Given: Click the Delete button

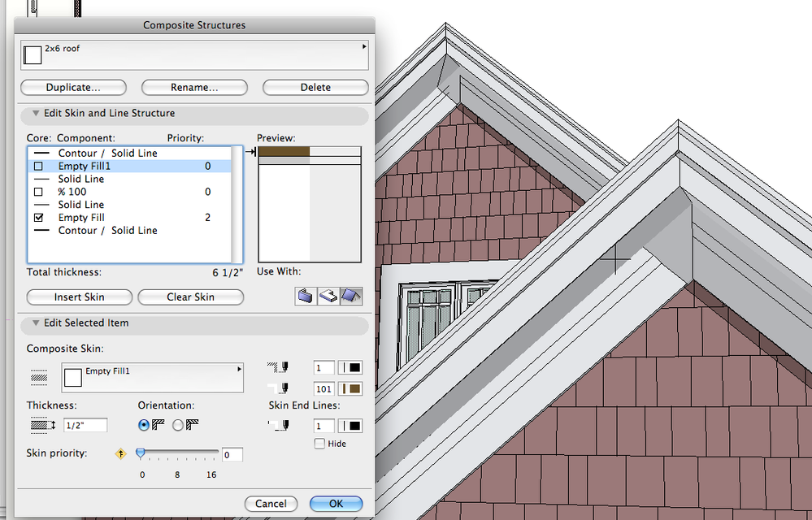Looking at the screenshot, I should [315, 88].
